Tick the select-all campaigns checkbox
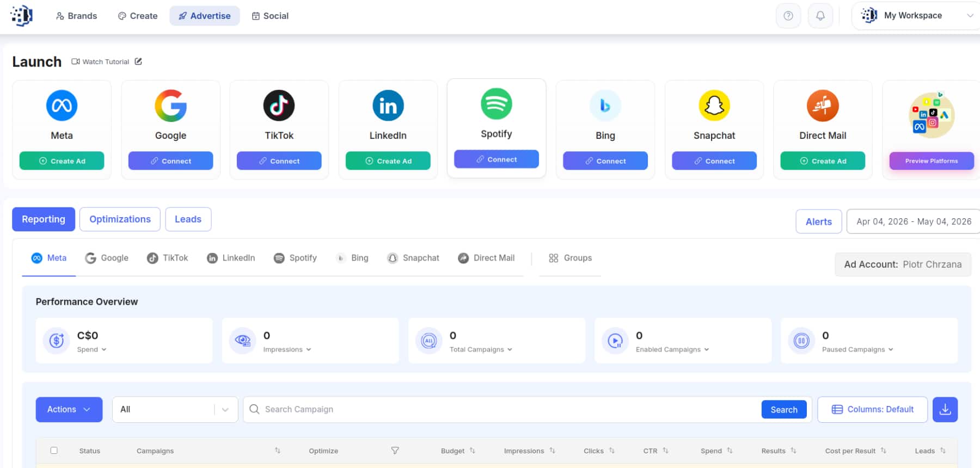 (x=54, y=450)
